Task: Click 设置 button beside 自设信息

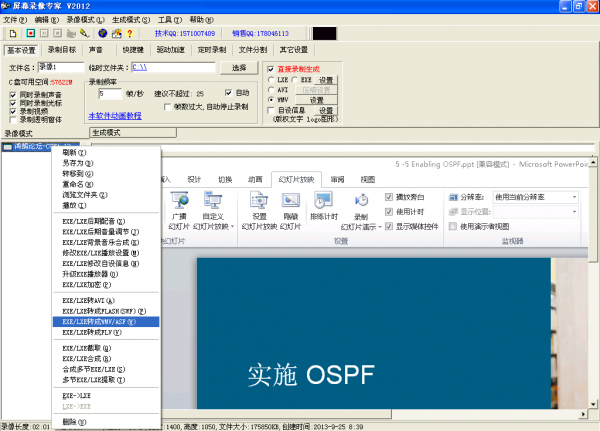Action: (326, 110)
